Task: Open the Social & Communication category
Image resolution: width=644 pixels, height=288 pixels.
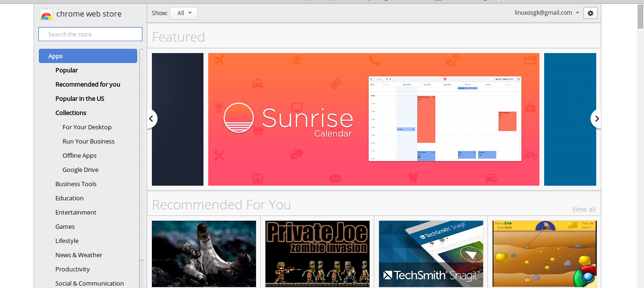Action: 89,283
